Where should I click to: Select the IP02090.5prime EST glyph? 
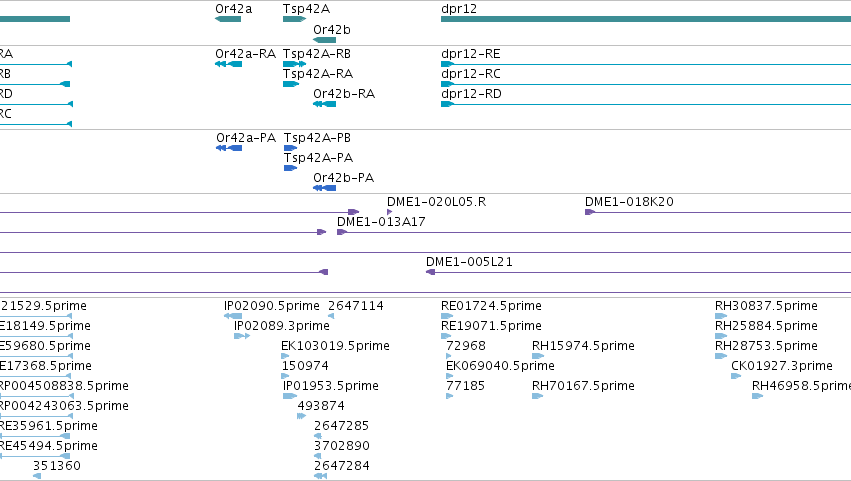click(x=233, y=316)
